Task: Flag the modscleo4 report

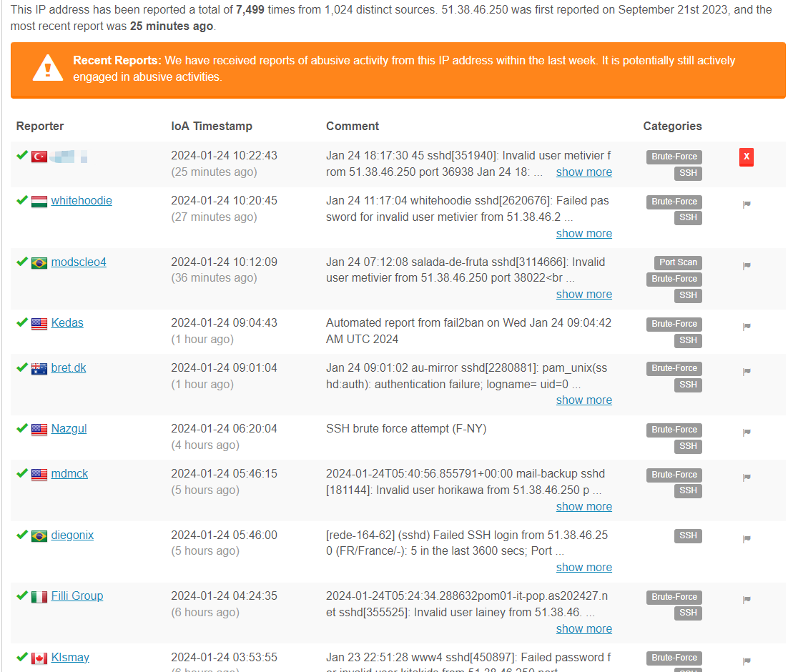Action: (747, 266)
